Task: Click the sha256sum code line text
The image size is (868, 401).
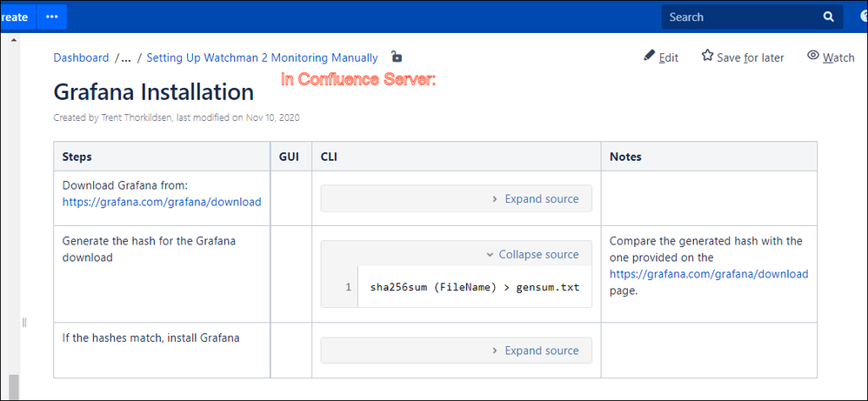Action: pos(474,287)
